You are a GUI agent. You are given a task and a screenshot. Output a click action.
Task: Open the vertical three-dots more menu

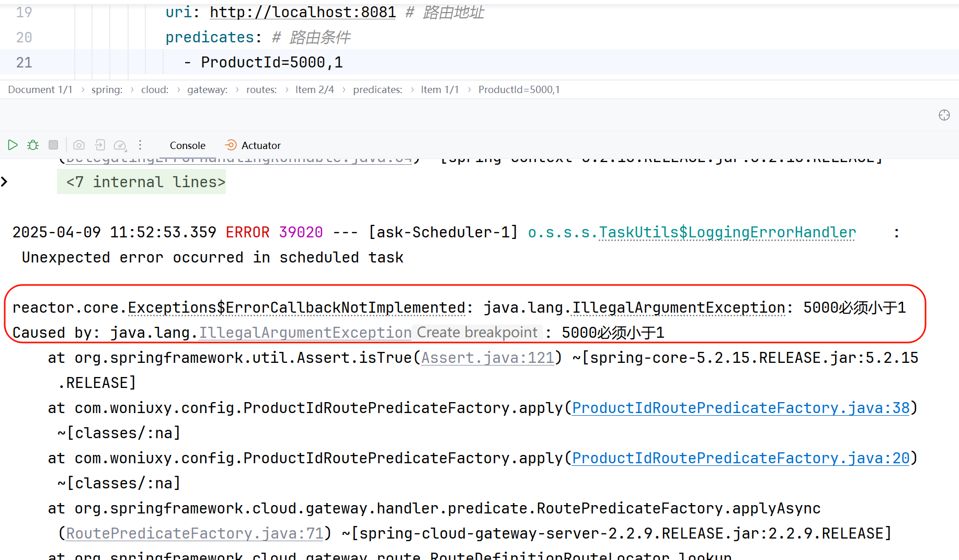coord(140,145)
